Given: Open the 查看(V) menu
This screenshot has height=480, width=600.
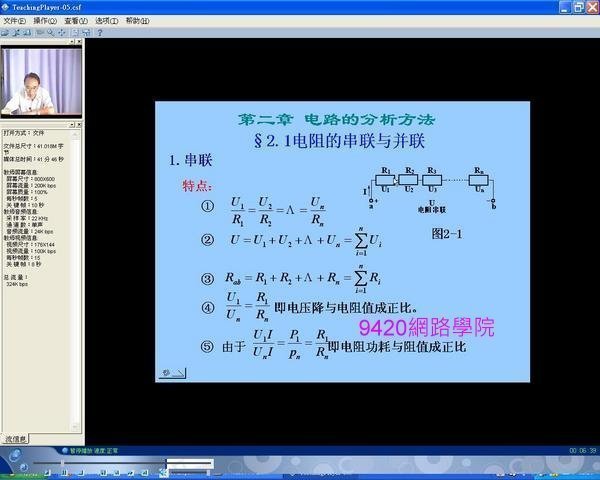Looking at the screenshot, I should coord(75,20).
